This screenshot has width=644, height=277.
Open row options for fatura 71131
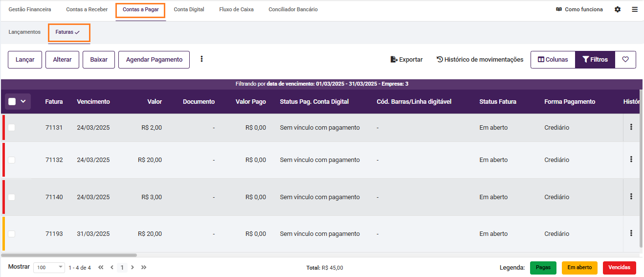[631, 127]
